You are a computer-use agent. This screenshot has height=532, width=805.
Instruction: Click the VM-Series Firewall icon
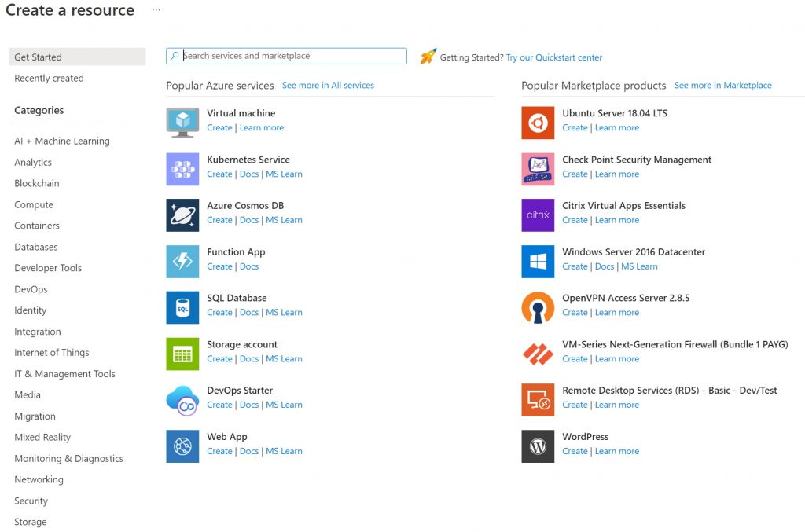pyautogui.click(x=538, y=354)
